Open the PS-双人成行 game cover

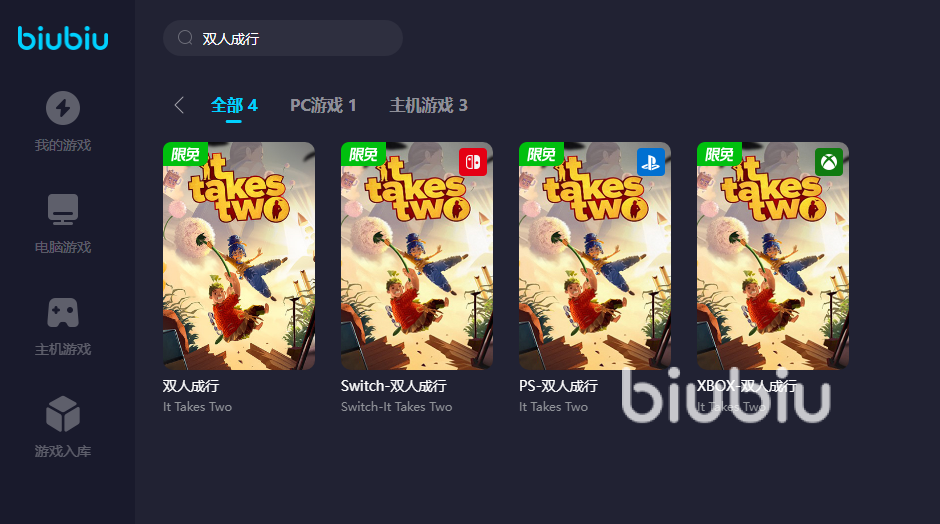(x=595, y=256)
